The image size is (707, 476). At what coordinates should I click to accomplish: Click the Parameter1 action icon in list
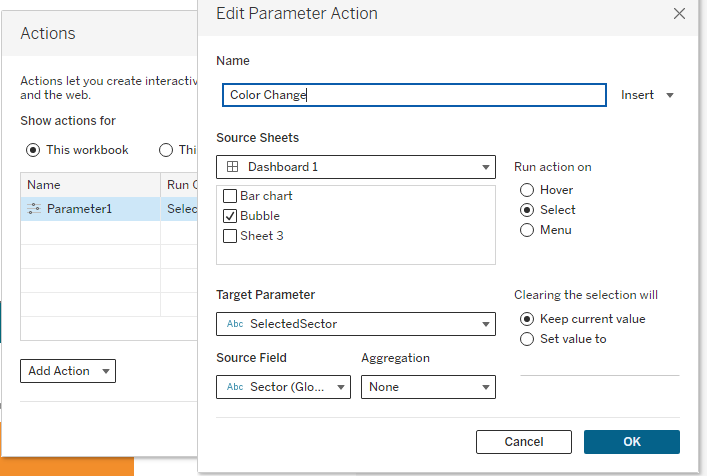[34, 209]
